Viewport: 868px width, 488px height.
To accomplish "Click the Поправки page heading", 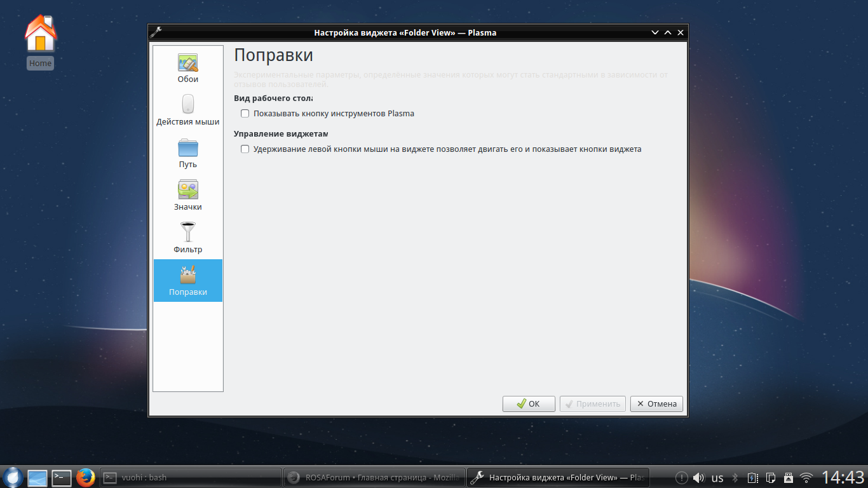I will click(x=274, y=55).
